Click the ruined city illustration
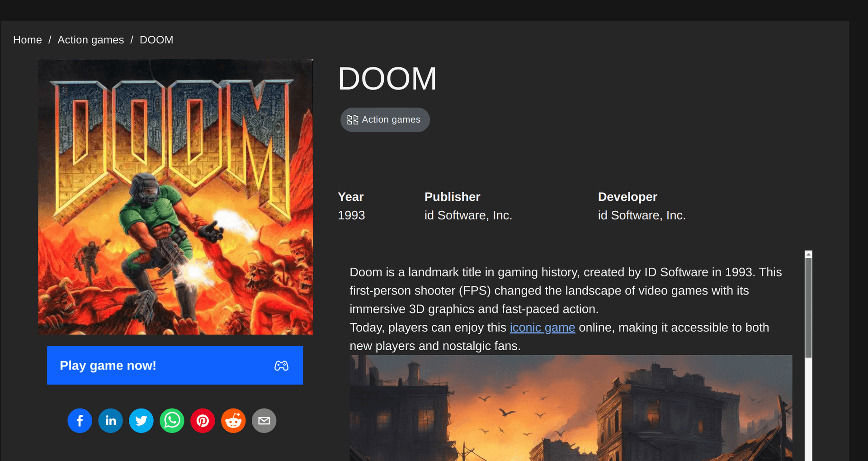 click(571, 408)
